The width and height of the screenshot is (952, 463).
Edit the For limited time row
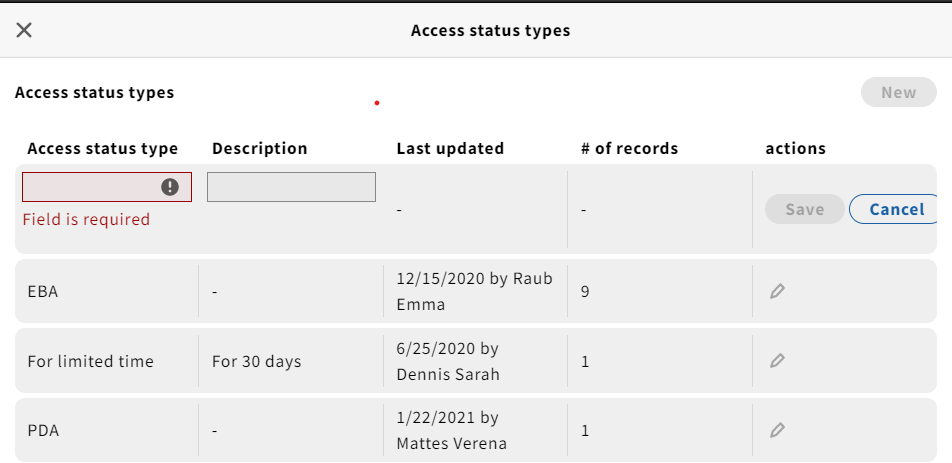point(777,361)
